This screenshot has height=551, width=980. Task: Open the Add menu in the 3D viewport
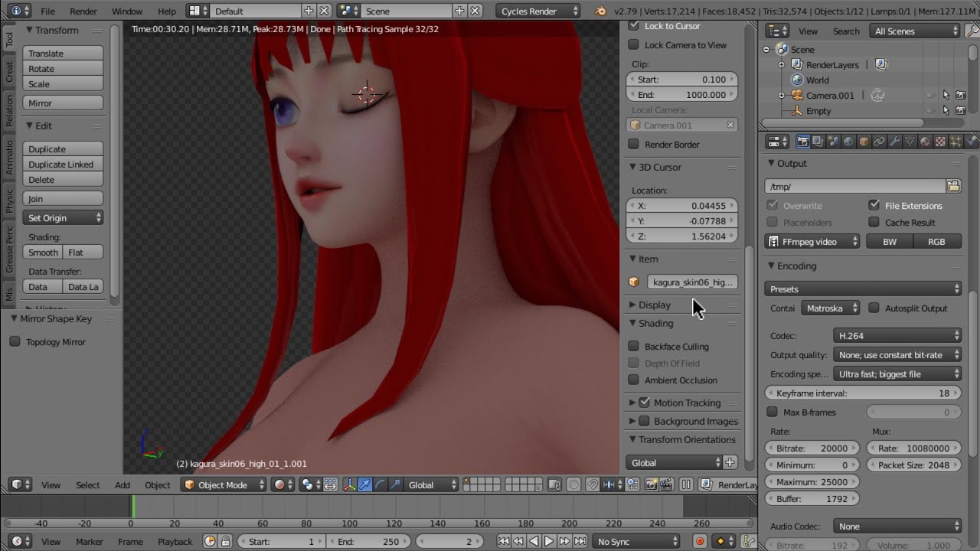point(122,484)
